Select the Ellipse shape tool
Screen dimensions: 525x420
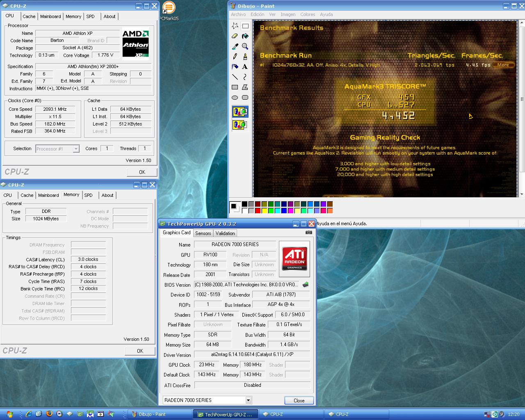tap(235, 97)
